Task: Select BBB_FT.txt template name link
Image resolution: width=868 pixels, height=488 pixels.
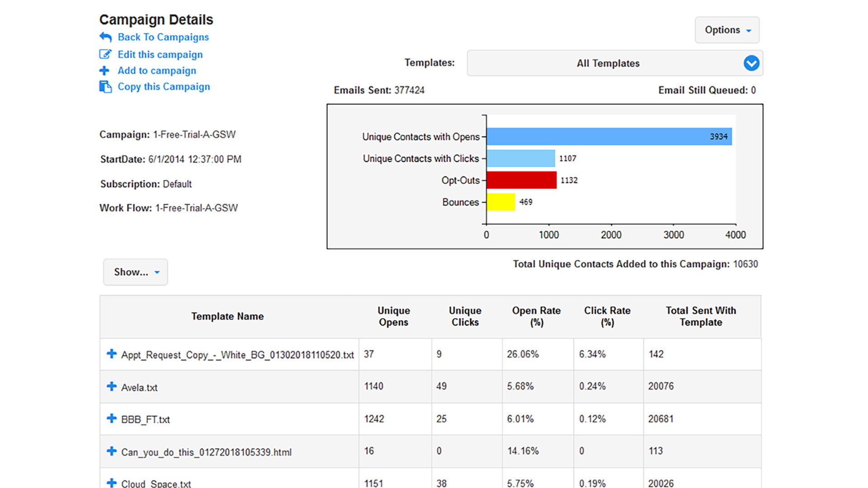Action: [x=146, y=418]
